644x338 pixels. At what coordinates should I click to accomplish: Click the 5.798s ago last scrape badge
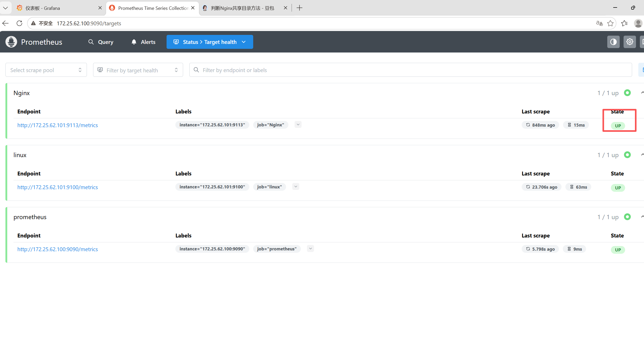[x=540, y=249]
